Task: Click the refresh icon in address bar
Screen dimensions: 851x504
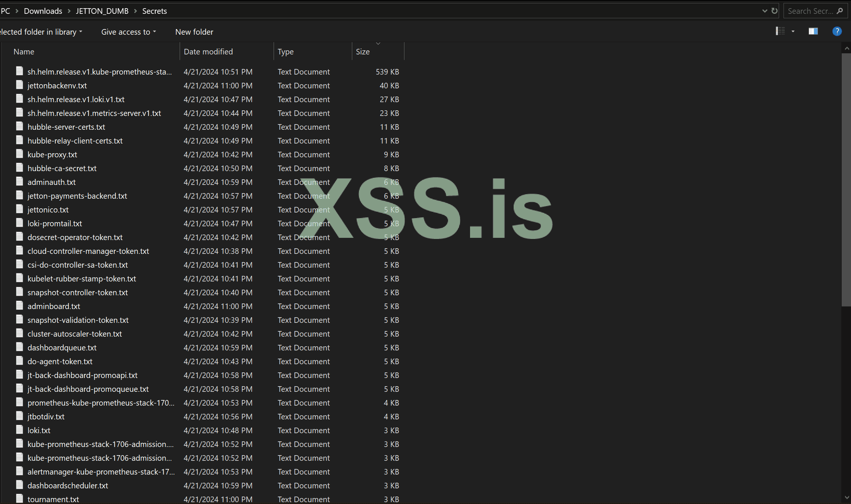Action: [775, 11]
